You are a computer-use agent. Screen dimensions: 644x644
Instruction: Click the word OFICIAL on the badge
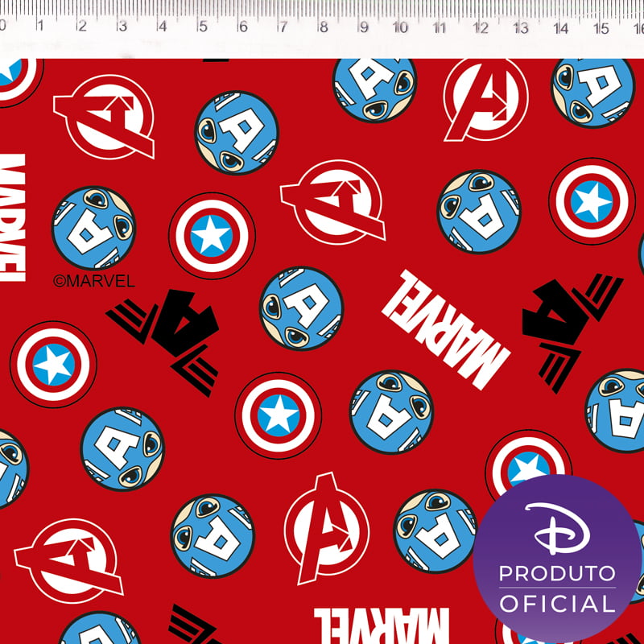click(557, 604)
